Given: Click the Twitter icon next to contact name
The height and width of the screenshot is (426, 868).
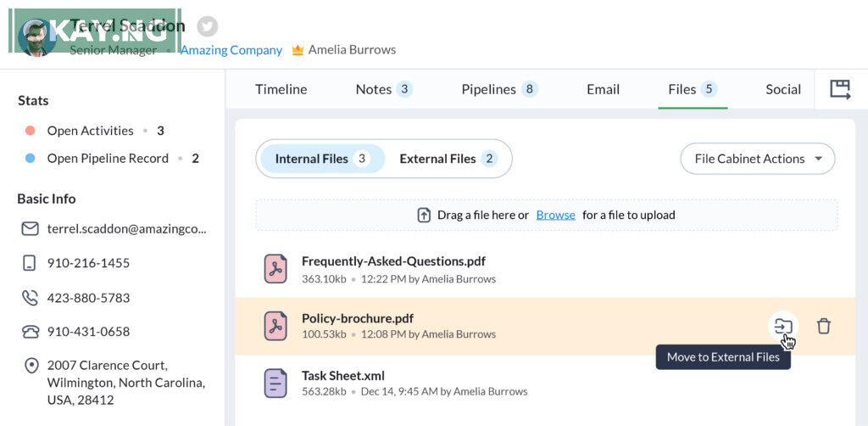Looking at the screenshot, I should 207,26.
